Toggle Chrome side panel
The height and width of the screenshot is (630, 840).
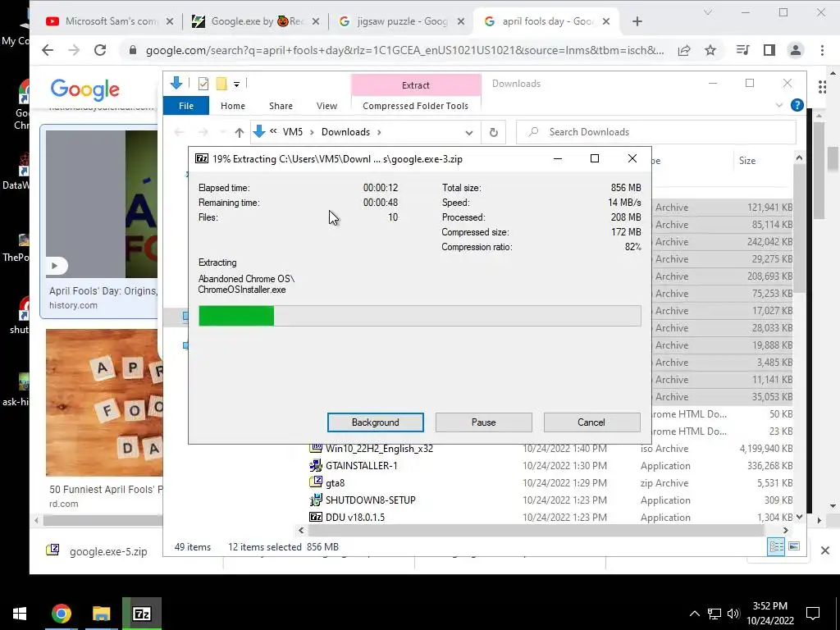[769, 50]
